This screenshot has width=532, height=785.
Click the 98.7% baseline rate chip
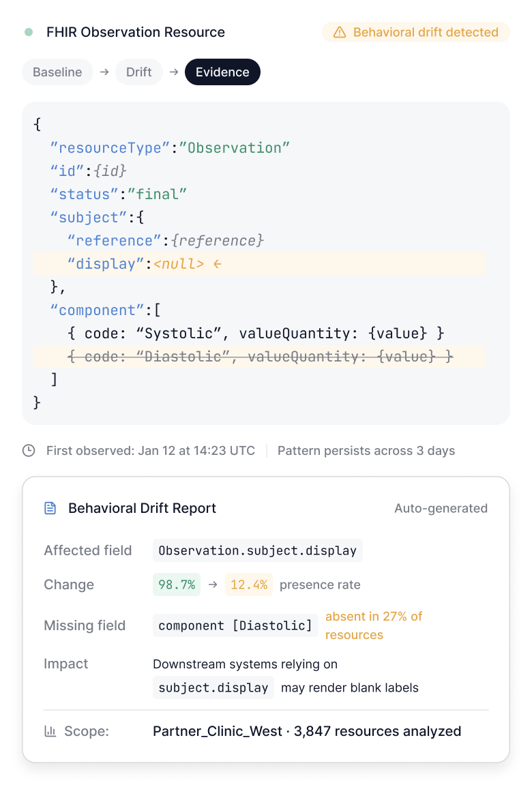(177, 584)
